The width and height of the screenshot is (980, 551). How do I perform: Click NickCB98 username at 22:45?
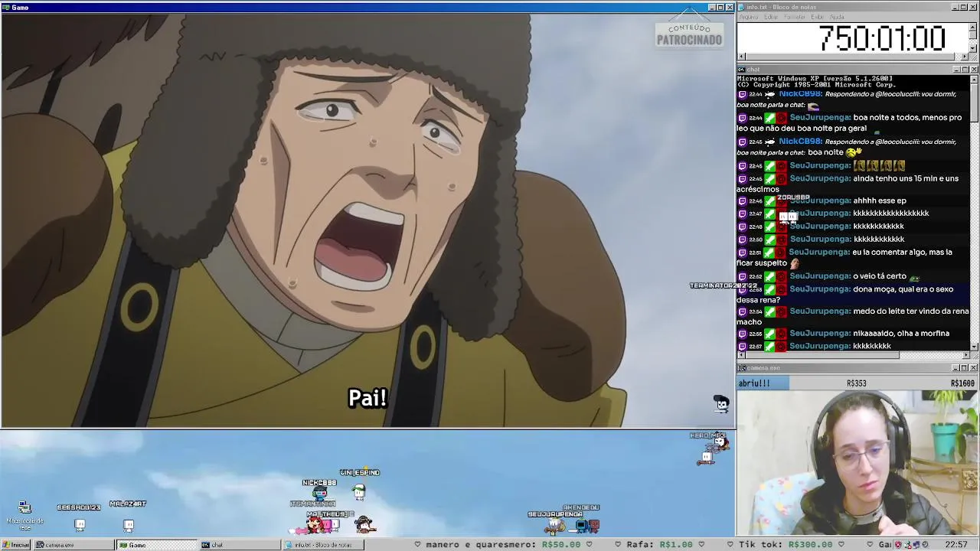pyautogui.click(x=800, y=142)
